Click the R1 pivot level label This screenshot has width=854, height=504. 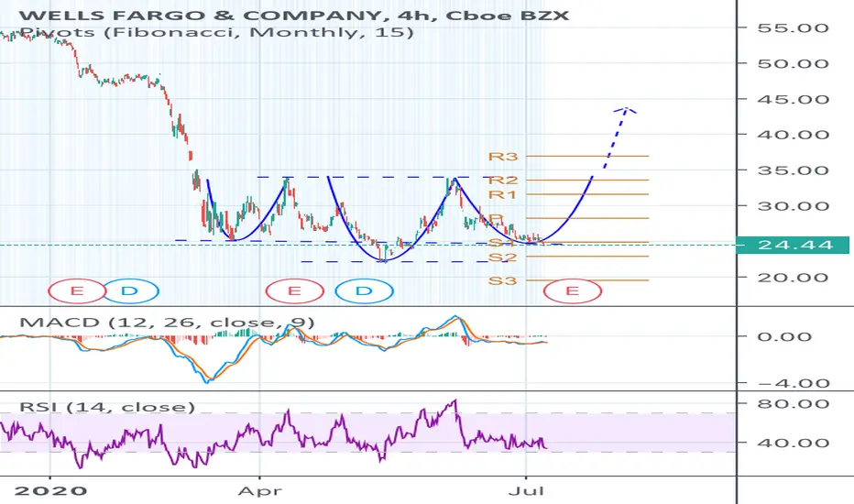pos(503,194)
